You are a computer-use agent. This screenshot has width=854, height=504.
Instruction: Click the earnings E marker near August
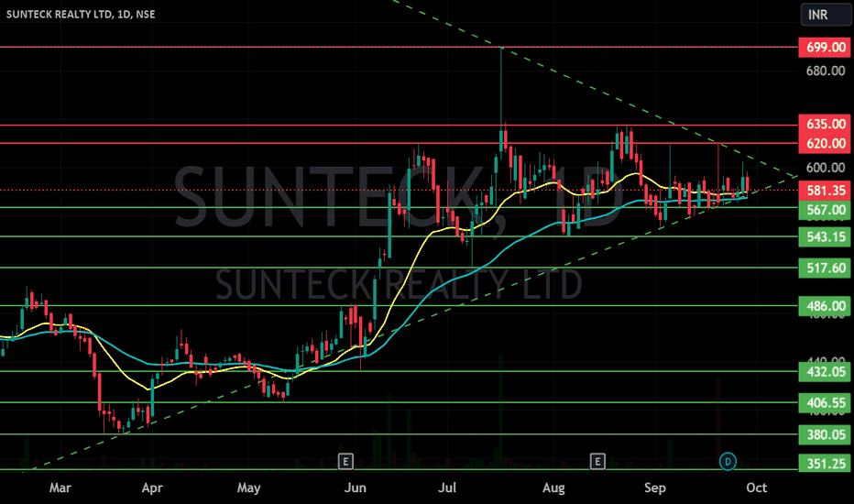597,462
